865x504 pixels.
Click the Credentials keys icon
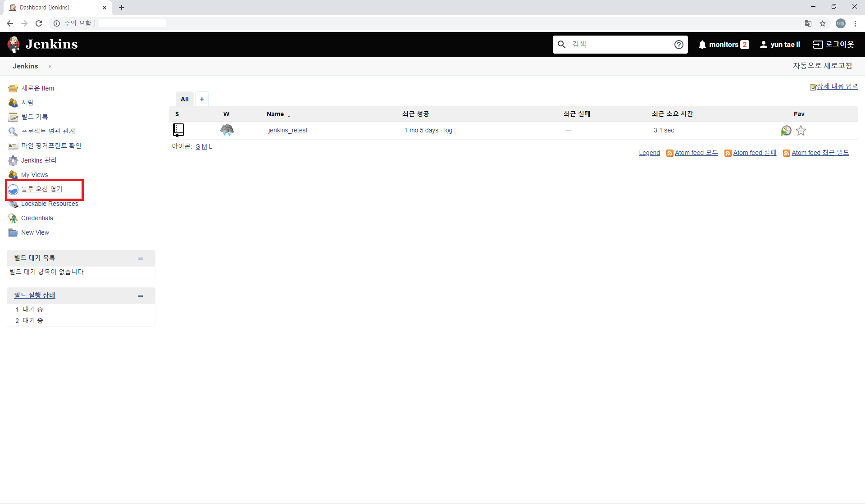[x=13, y=218]
